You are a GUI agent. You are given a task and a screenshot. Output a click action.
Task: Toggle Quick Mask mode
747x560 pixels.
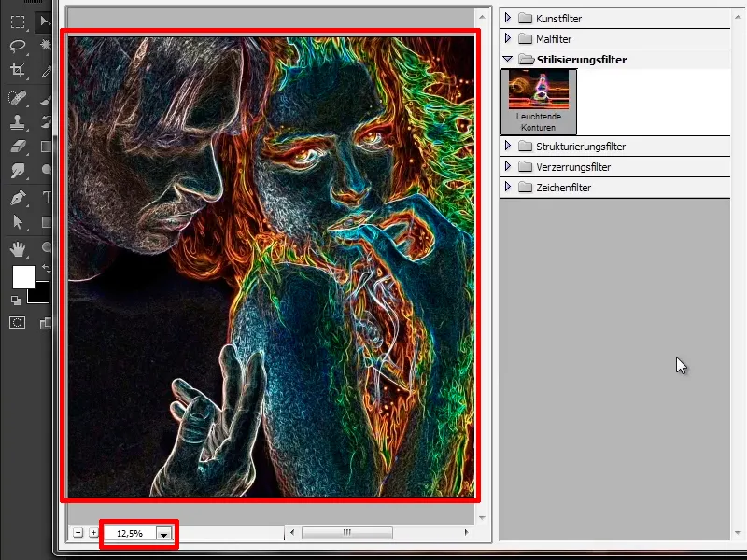(17, 323)
